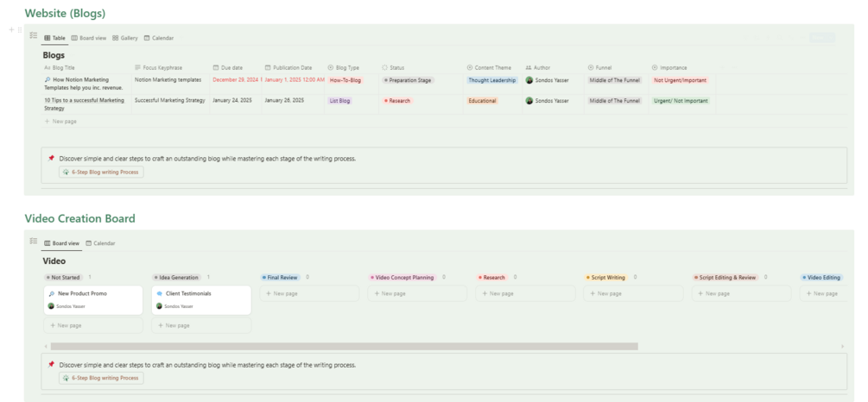This screenshot has height=402, width=868.
Task: Open the Preparation Stage status dropdown
Action: [x=407, y=80]
